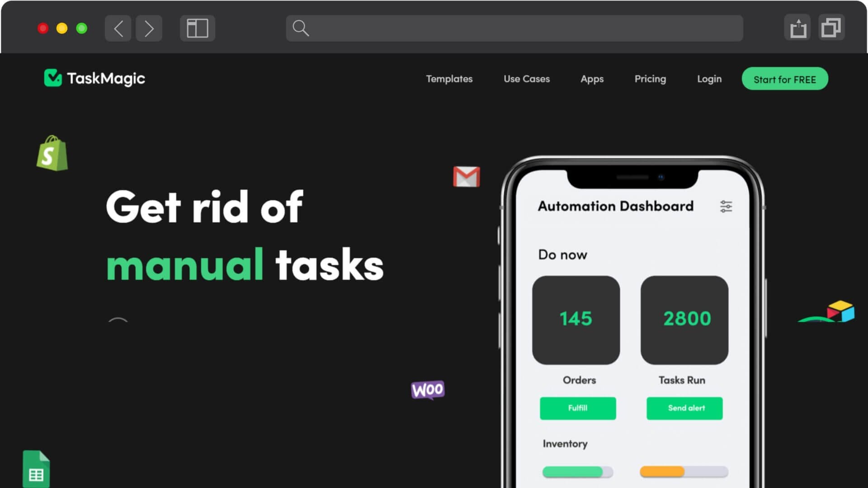868x488 pixels.
Task: Toggle the Inventory progress bar
Action: point(576,472)
